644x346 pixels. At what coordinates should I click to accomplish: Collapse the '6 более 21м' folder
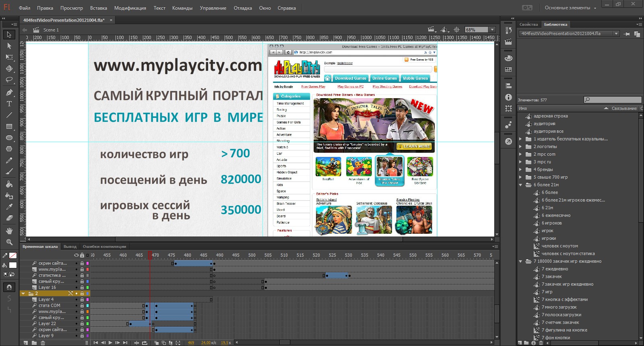520,185
